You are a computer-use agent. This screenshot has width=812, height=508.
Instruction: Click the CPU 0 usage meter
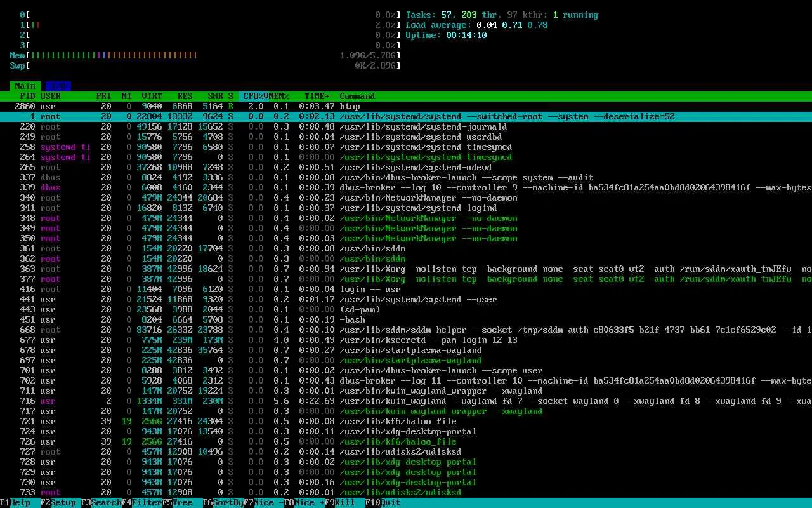(x=211, y=15)
